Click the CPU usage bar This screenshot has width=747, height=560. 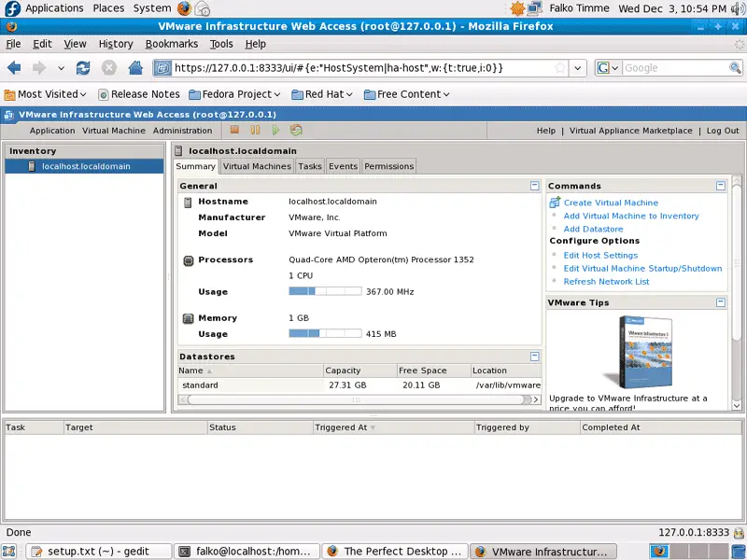click(325, 291)
